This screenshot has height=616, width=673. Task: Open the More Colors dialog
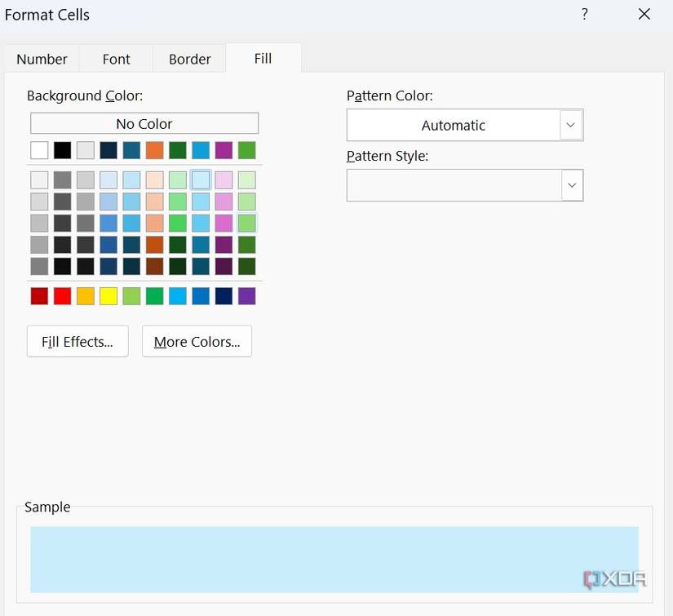pyautogui.click(x=197, y=341)
